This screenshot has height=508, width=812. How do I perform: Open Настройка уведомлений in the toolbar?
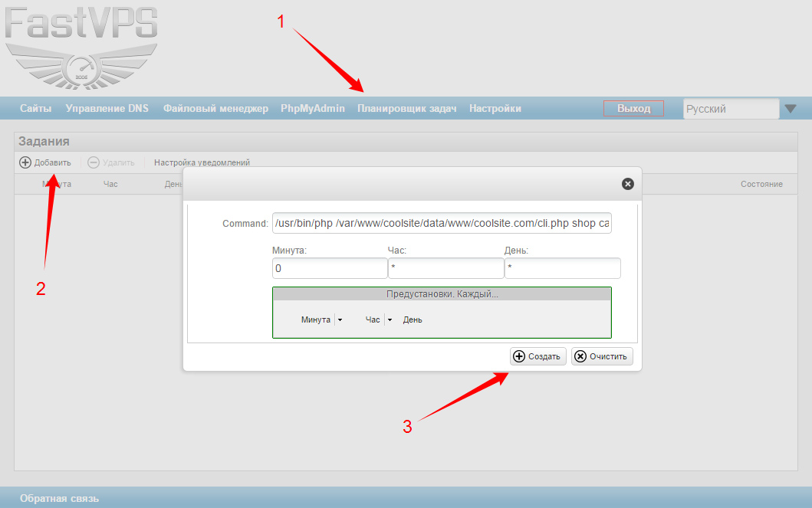tap(202, 162)
